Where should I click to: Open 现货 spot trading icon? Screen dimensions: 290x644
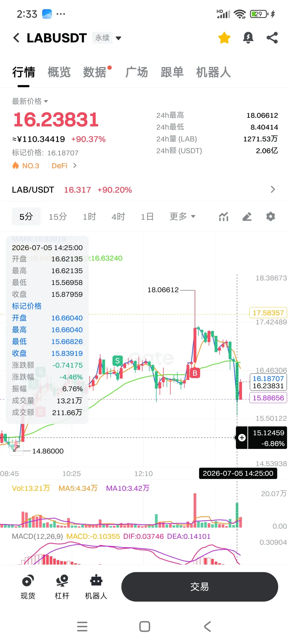click(x=28, y=587)
